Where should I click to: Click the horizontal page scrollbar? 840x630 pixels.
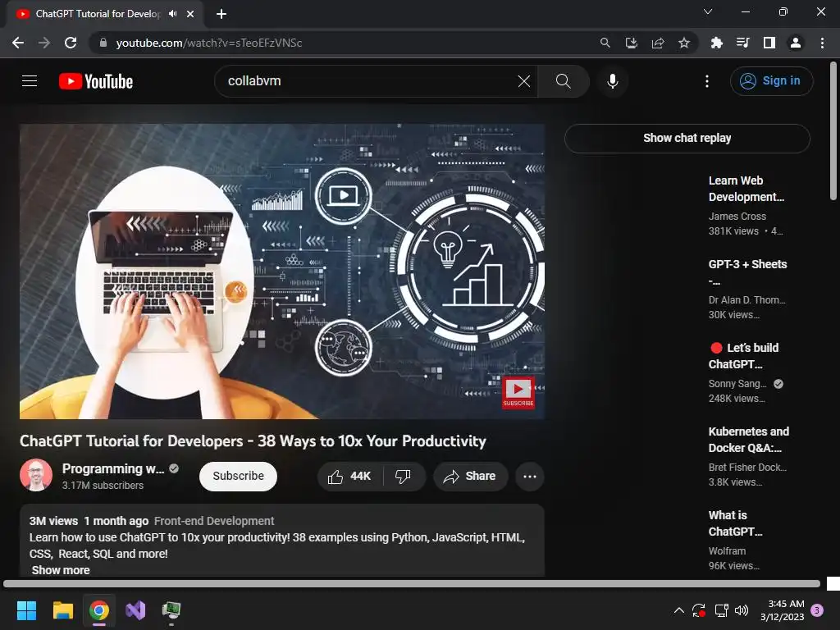pyautogui.click(x=412, y=583)
